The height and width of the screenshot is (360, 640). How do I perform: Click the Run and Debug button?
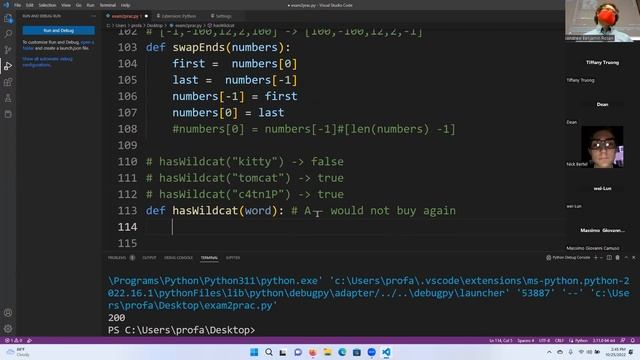58,30
